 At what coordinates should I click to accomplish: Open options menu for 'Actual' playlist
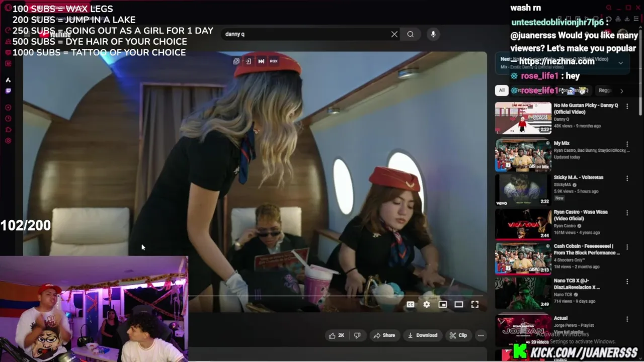627,319
